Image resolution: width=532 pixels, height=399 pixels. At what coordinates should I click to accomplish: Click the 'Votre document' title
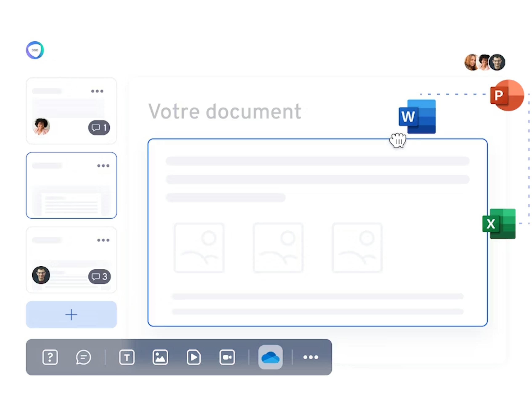click(225, 111)
